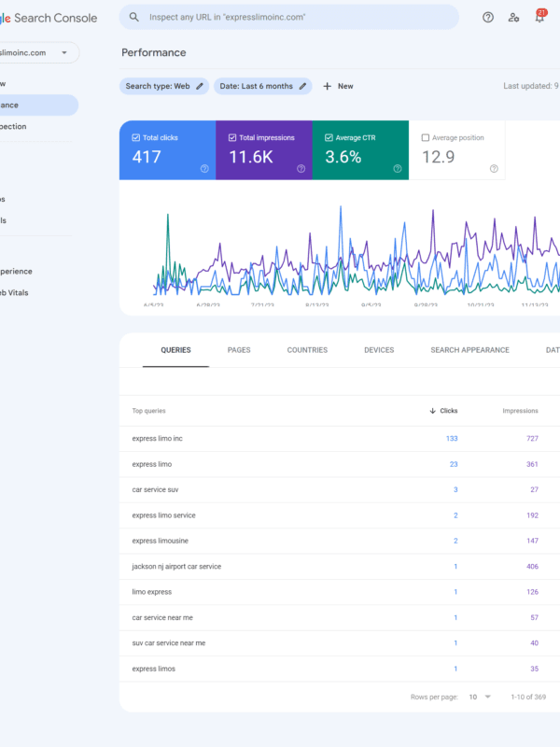This screenshot has height=747, width=560.
Task: Enable the Average position checkbox
Action: (x=426, y=137)
